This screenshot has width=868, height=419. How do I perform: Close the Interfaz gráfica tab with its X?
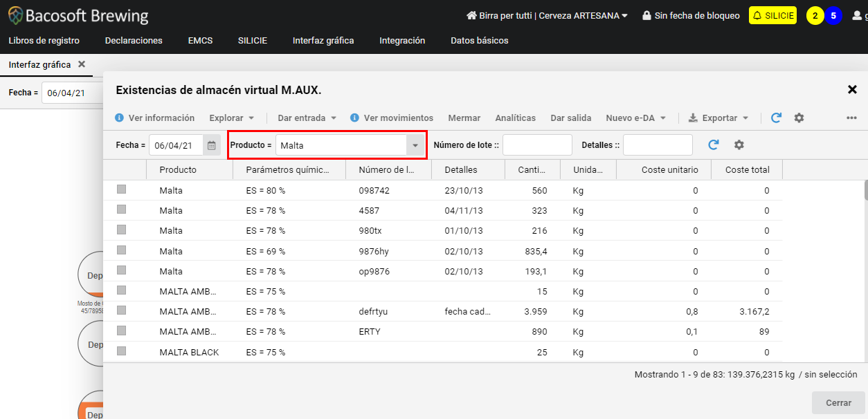[82, 64]
